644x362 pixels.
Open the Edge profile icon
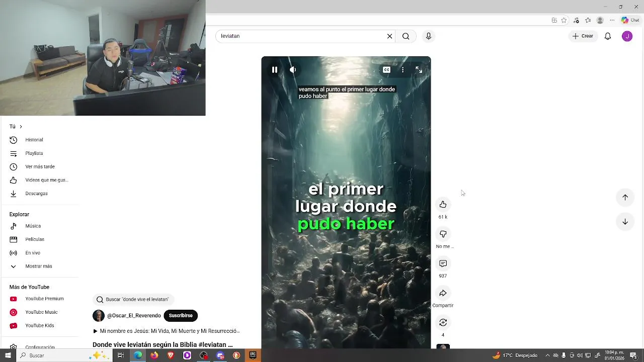tap(600, 20)
